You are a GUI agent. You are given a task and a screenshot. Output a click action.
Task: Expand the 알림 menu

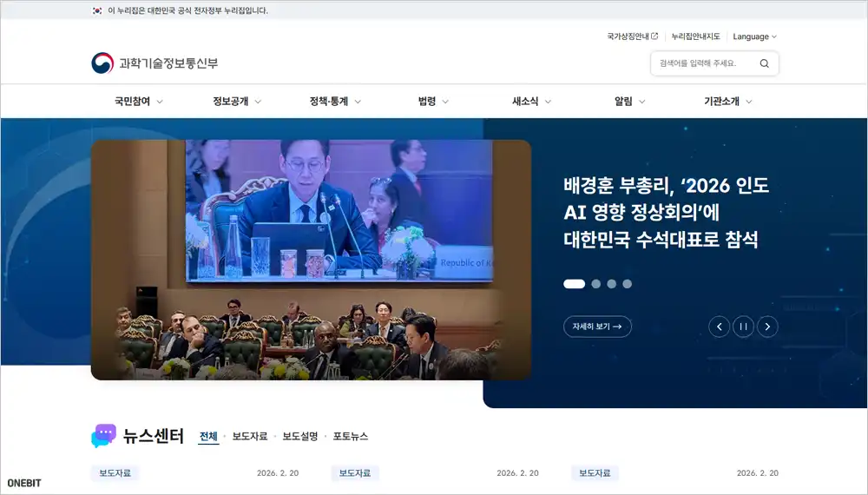pyautogui.click(x=629, y=102)
